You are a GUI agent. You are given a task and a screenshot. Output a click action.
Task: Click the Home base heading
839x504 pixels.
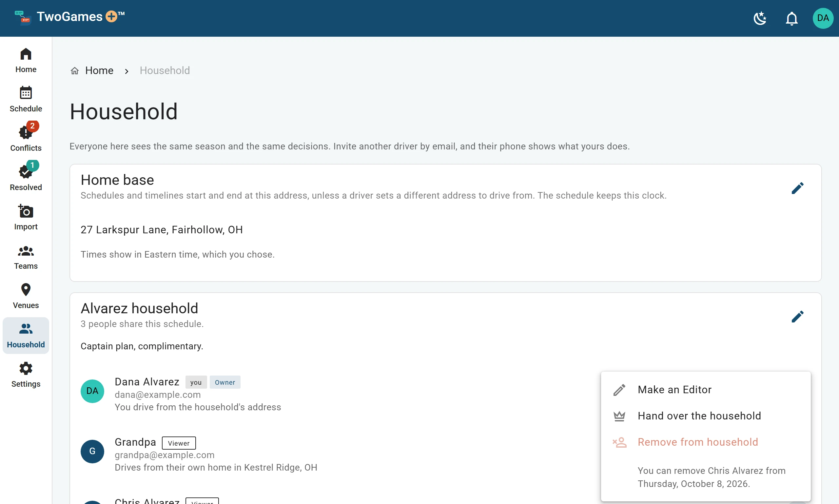click(117, 180)
